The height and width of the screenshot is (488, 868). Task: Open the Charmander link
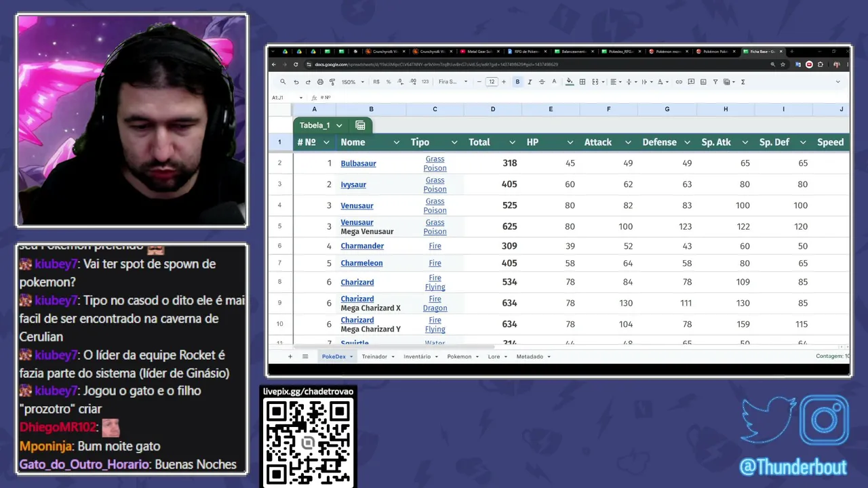coord(362,246)
